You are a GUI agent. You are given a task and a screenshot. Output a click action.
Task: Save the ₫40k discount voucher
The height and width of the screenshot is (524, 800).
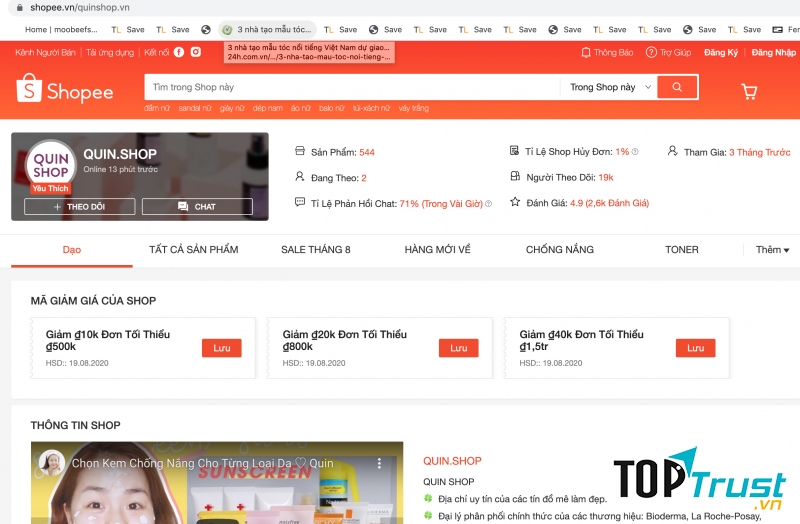coord(695,348)
